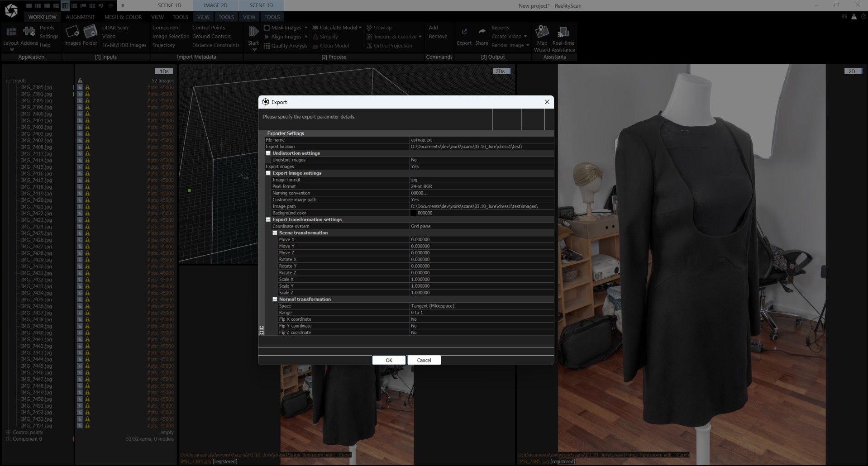Image resolution: width=868 pixels, height=466 pixels.
Task: Open the Folder import tool
Action: (x=90, y=34)
